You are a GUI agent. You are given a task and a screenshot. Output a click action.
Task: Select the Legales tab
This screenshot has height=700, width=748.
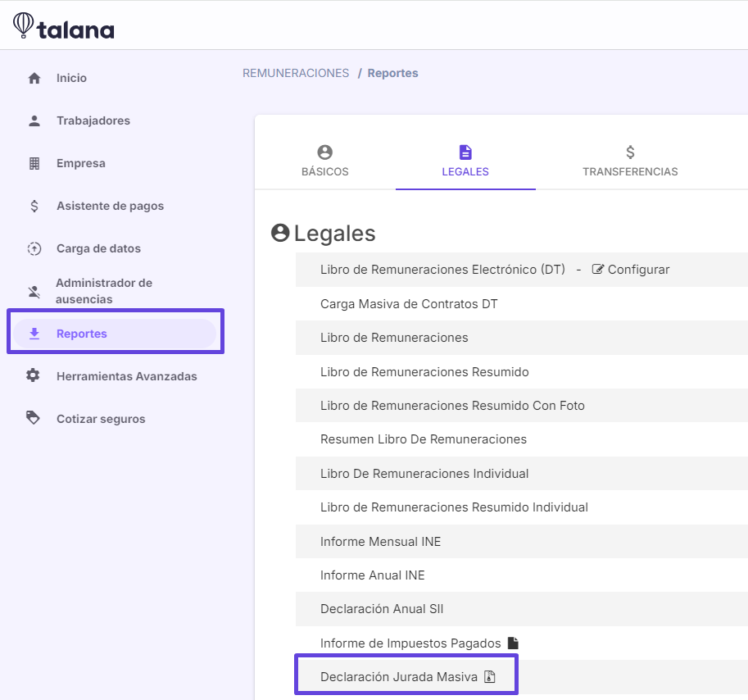465,161
